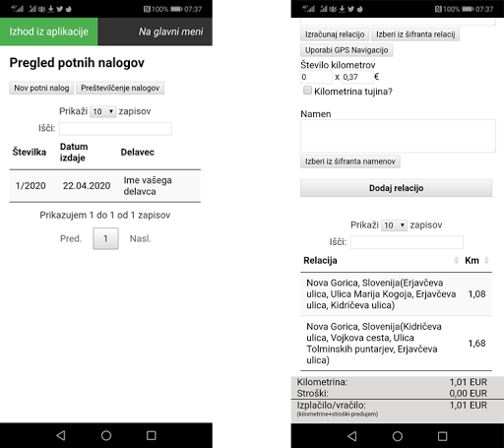Click Nov potni nalog button

pos(41,88)
